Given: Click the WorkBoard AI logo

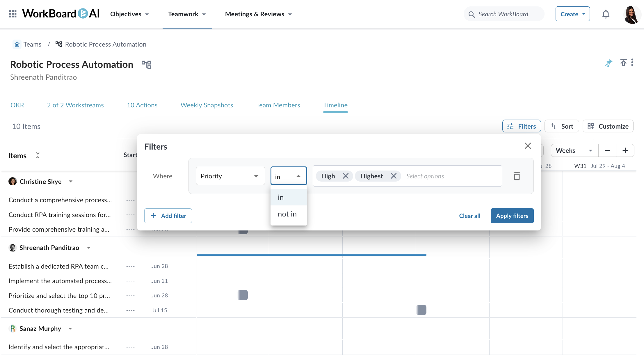Looking at the screenshot, I should click(61, 14).
